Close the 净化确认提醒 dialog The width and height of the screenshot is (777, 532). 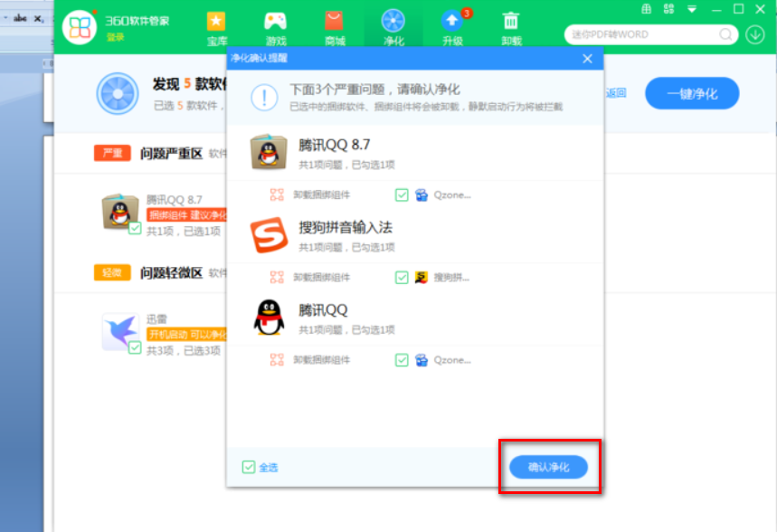(x=587, y=59)
